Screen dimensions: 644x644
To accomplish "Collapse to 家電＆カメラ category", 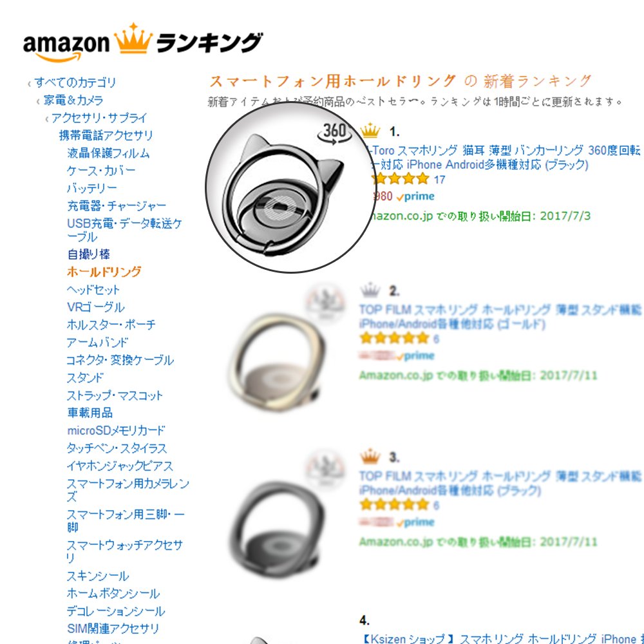I will (73, 100).
